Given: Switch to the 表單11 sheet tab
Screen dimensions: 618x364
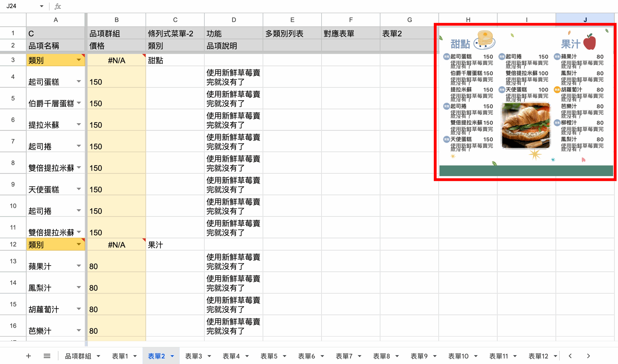Looking at the screenshot, I should tap(499, 356).
